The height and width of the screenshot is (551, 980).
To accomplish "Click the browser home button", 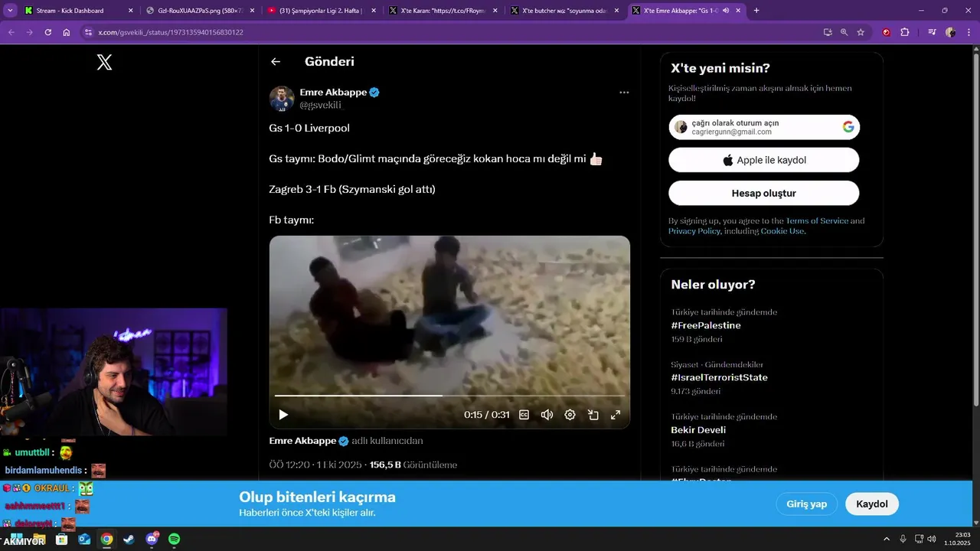I will pyautogui.click(x=67, y=32).
